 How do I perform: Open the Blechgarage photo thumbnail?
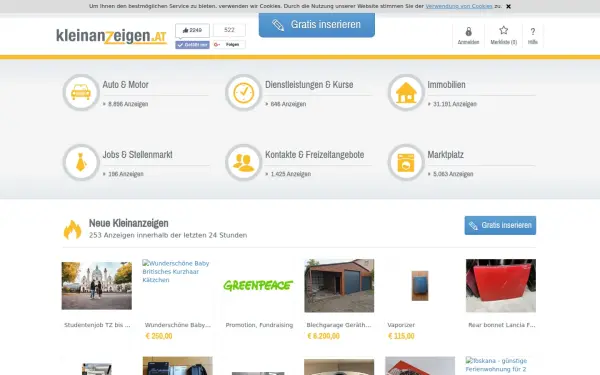[339, 286]
